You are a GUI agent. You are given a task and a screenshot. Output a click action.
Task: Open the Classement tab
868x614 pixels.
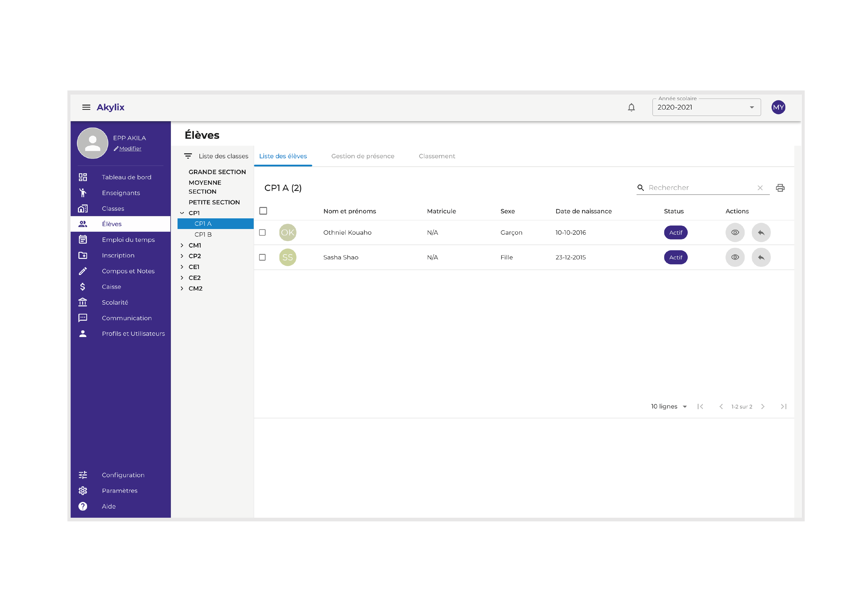tap(437, 156)
